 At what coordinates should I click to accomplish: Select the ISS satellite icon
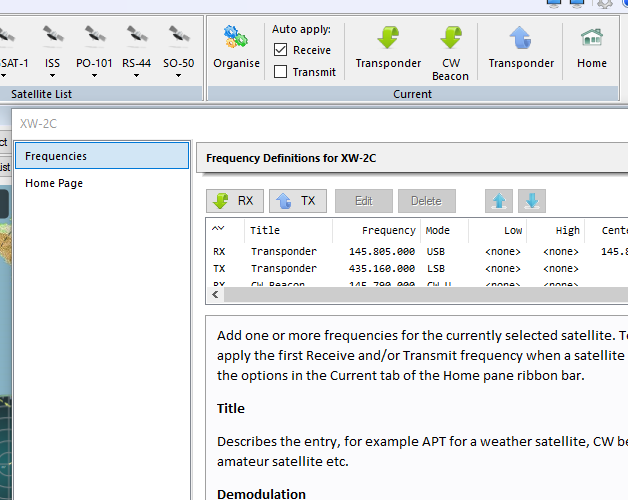[x=52, y=34]
